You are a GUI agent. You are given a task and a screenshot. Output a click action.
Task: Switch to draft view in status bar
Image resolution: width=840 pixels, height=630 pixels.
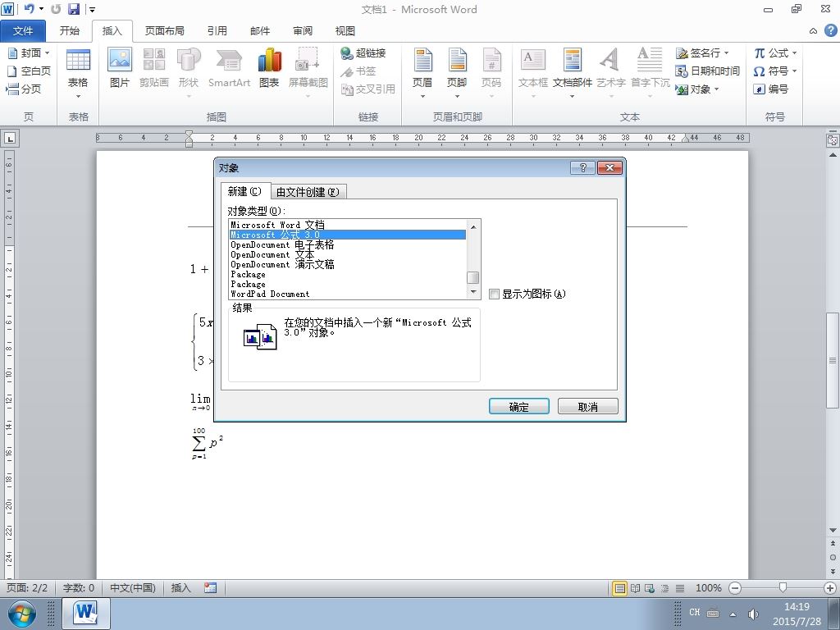(x=680, y=588)
